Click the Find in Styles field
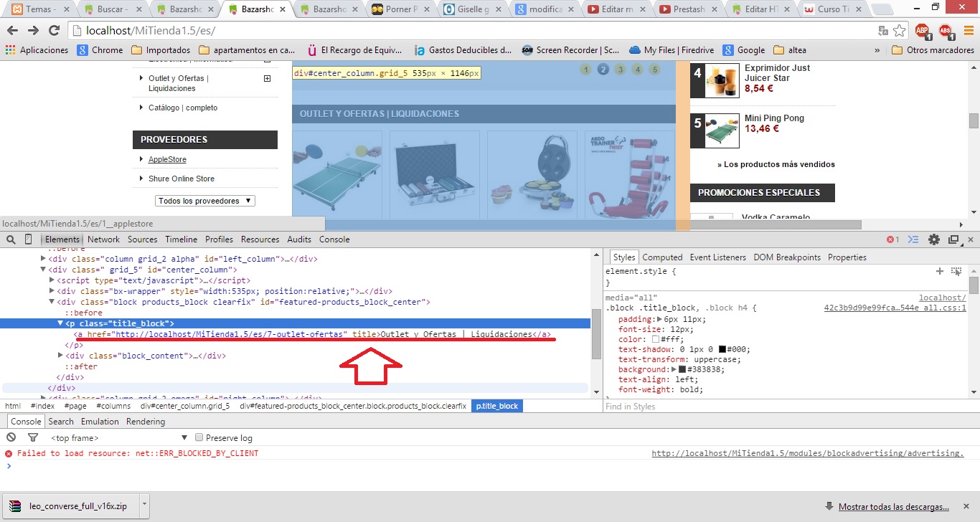Image resolution: width=980 pixels, height=522 pixels. [785, 407]
